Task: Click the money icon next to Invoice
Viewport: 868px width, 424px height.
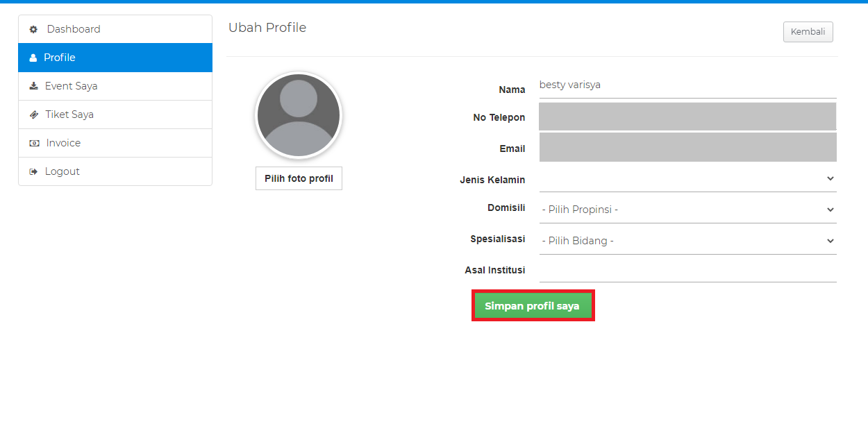Action: point(34,144)
